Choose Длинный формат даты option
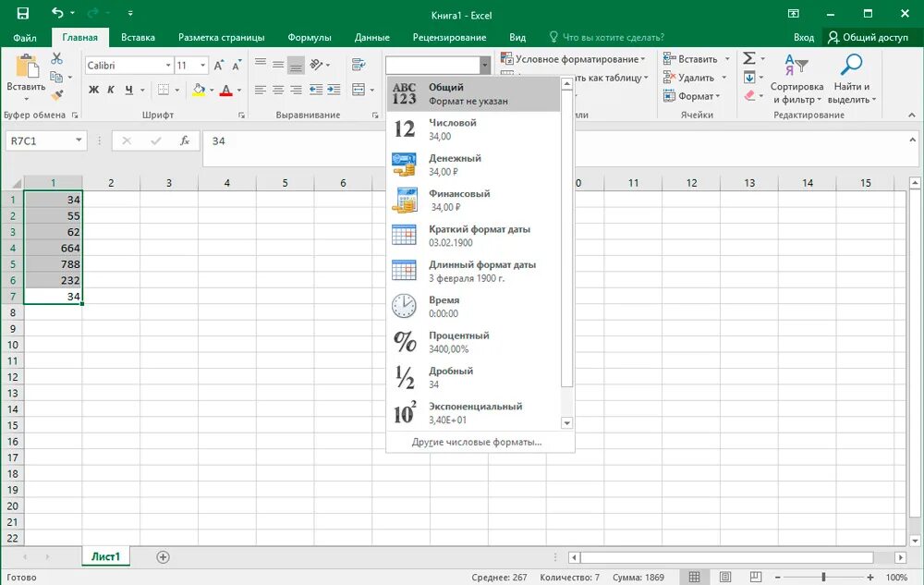 pos(473,271)
